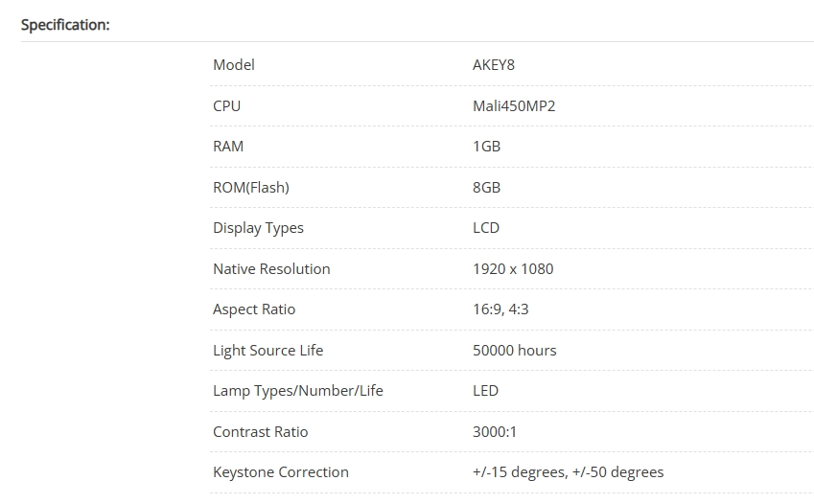Click the +/-15 degrees keystone value

520,472
